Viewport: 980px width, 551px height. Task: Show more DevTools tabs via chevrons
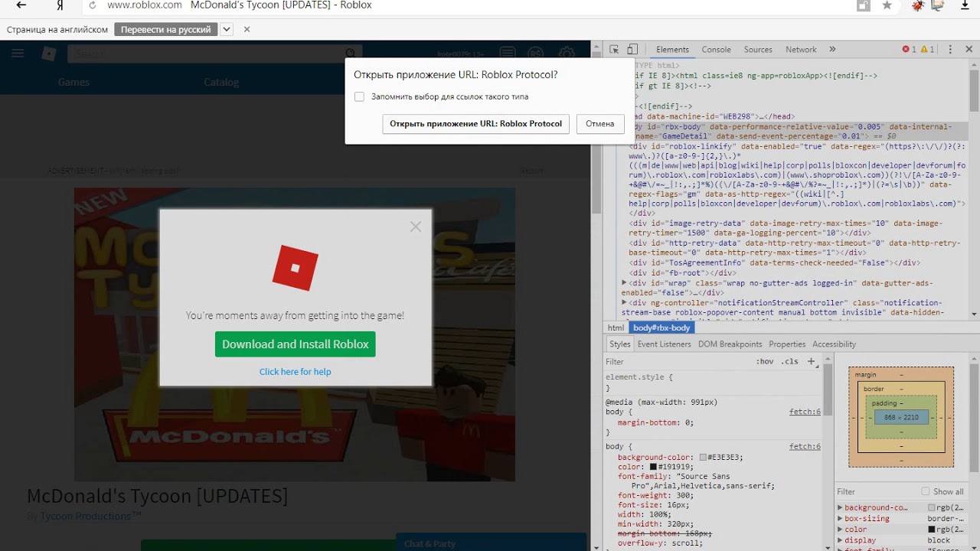(832, 50)
